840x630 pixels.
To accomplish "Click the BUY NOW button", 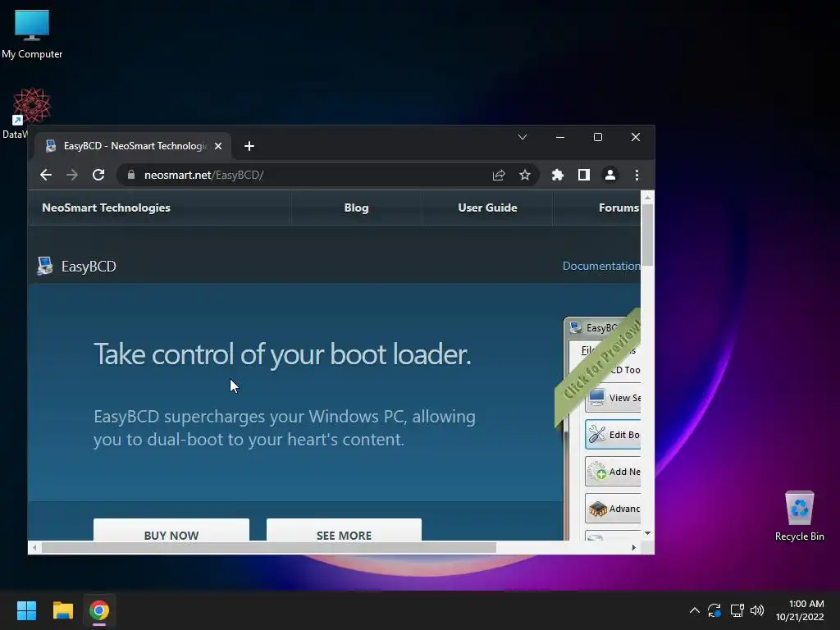I will (x=171, y=530).
